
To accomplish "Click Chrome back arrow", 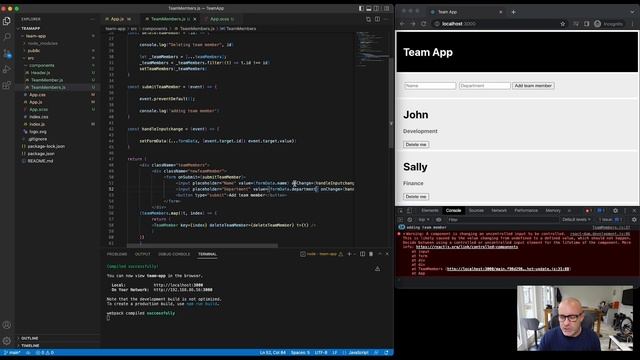I will pos(402,24).
